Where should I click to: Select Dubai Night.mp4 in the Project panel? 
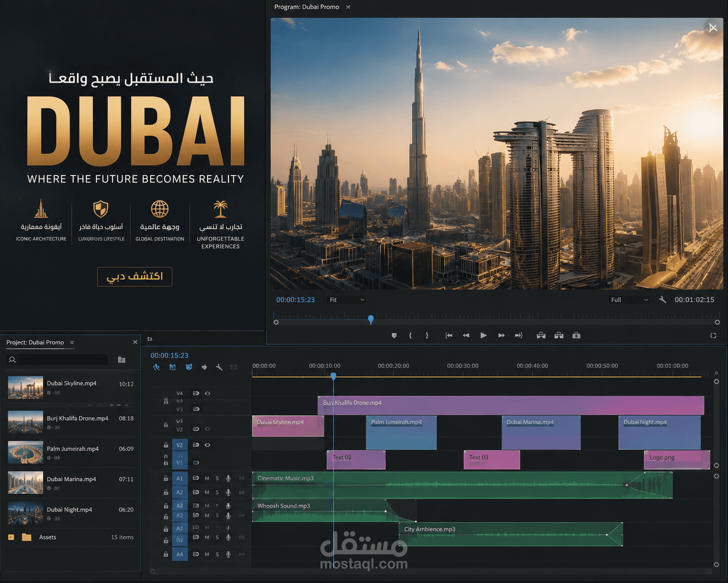(x=72, y=513)
